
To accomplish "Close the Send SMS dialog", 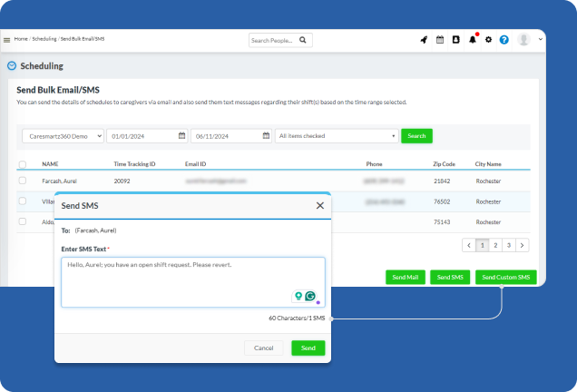I will (x=319, y=206).
